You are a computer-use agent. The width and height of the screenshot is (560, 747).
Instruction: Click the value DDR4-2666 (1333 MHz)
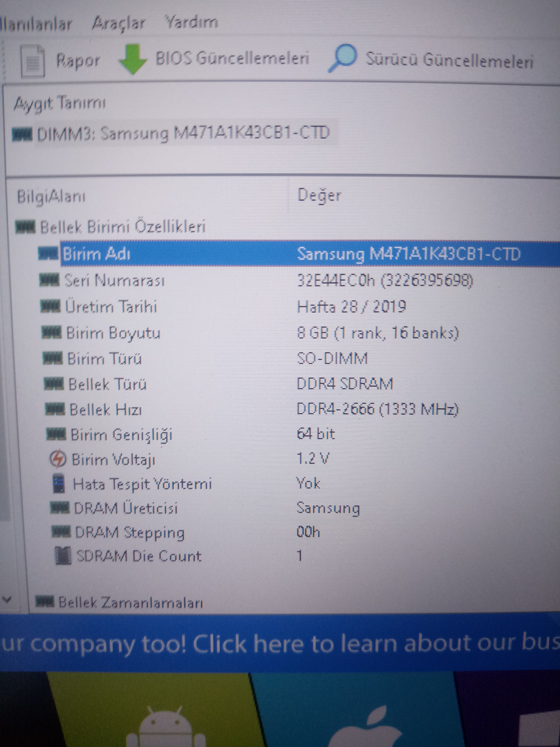[378, 409]
